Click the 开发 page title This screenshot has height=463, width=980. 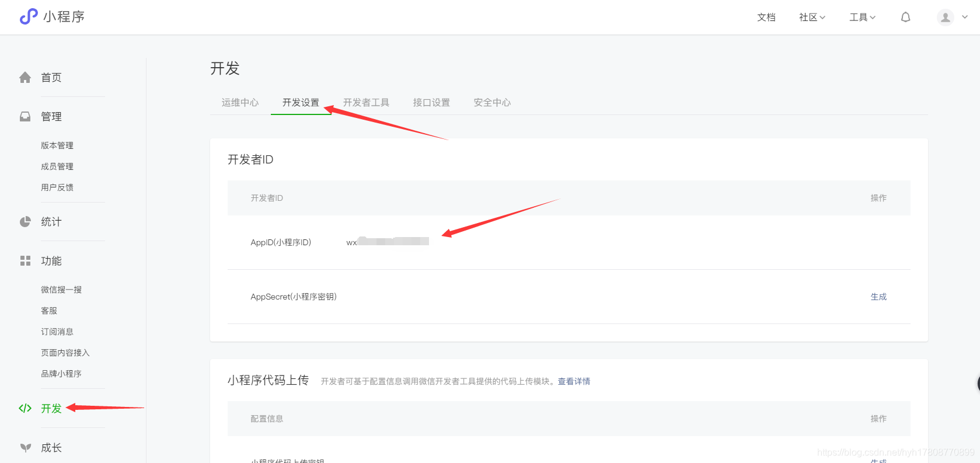point(225,68)
